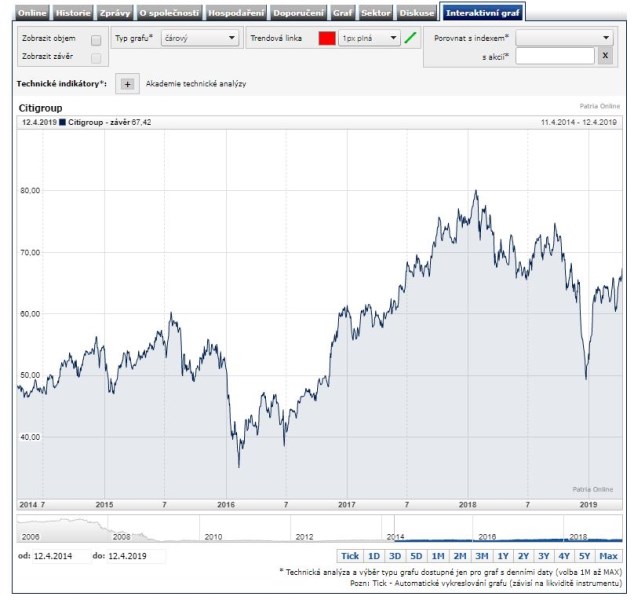Screen dimensions: 634x600
Task: Clear the compared stock with X button
Action: [x=604, y=56]
